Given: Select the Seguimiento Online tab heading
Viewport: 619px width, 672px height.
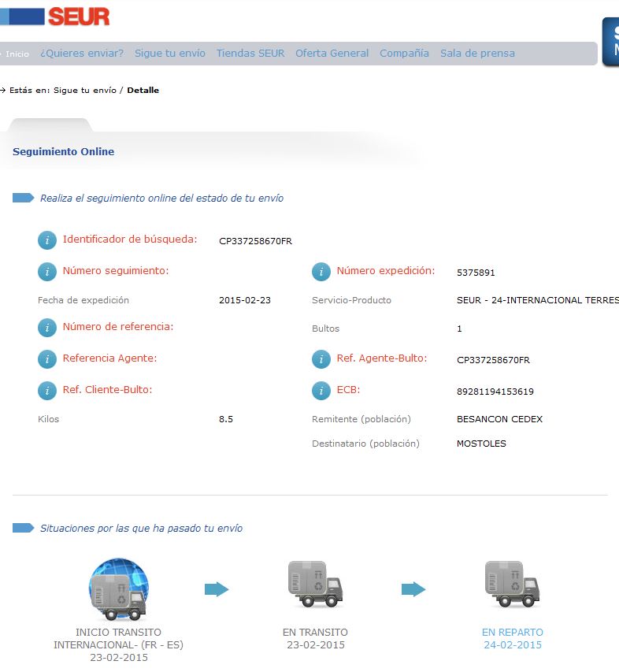Looking at the screenshot, I should (x=64, y=152).
